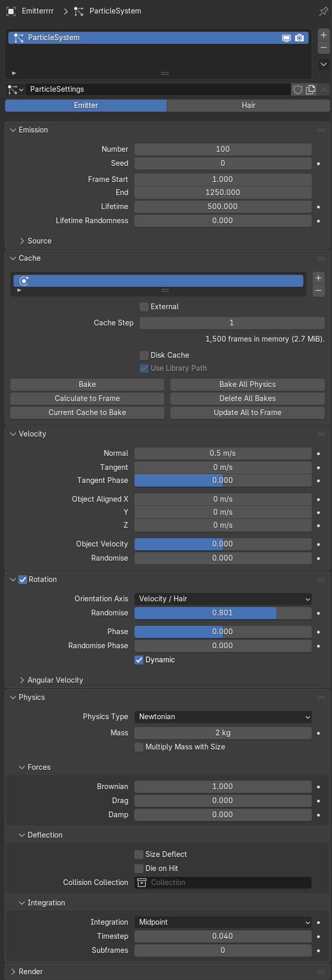Toggle ParticleSystem viewport display monitor icon
This screenshot has width=332, height=980.
[286, 38]
